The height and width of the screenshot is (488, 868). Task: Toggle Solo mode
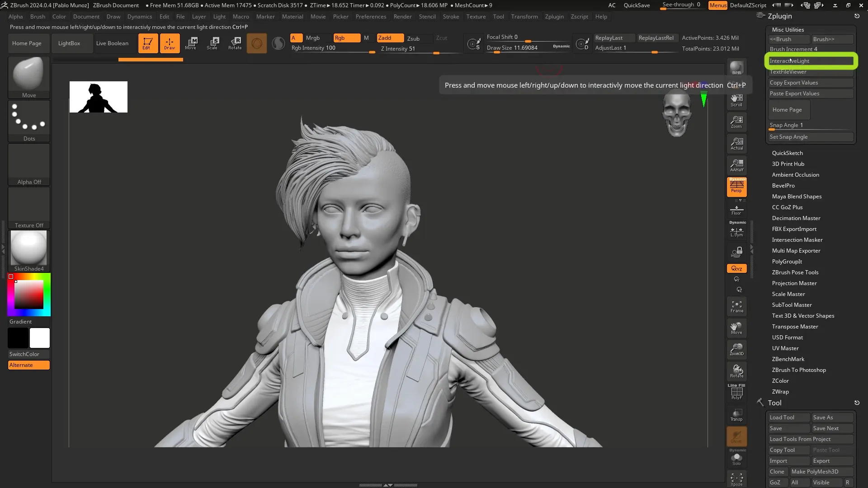[736, 458]
